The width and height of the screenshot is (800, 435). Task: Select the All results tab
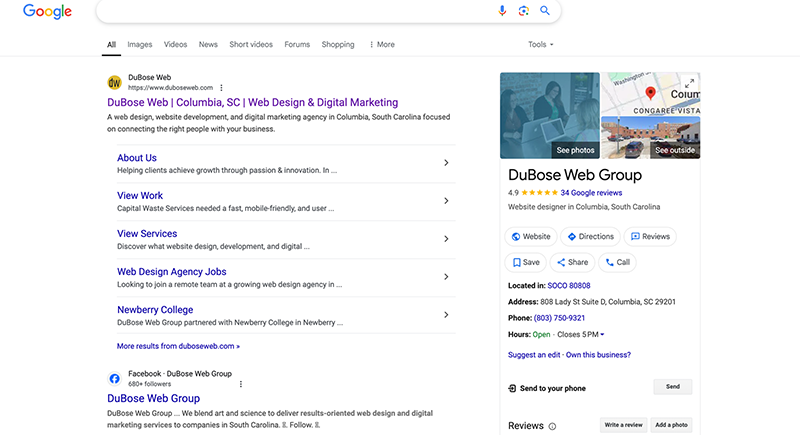click(x=111, y=44)
